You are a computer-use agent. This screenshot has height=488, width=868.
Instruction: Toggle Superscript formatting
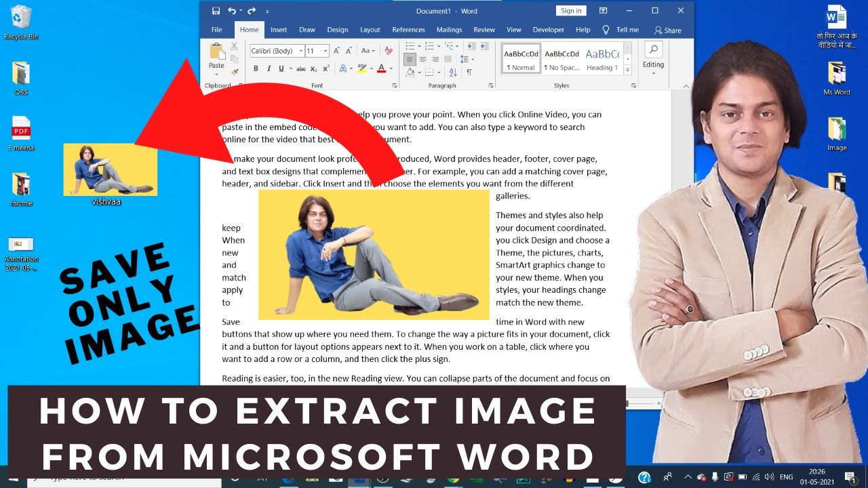326,68
